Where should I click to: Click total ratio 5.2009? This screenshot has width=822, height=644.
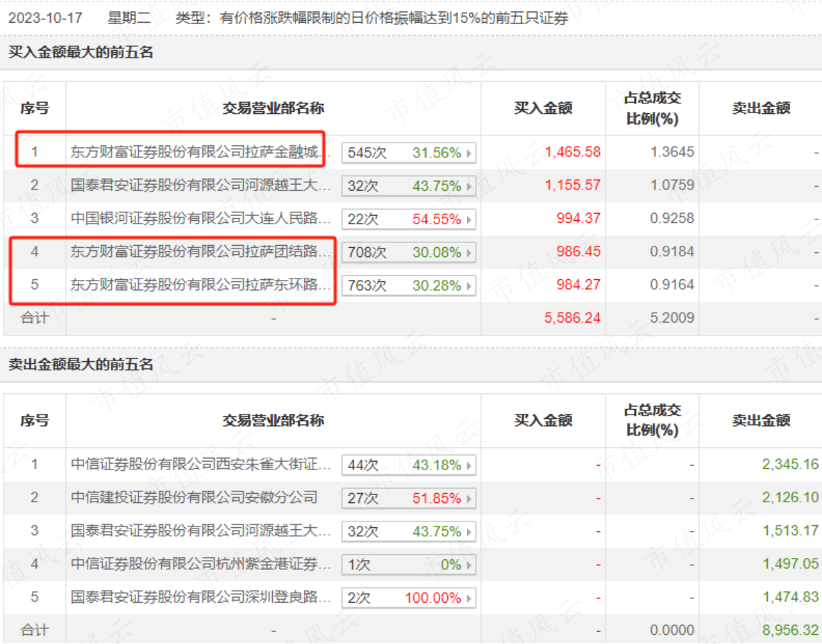click(672, 318)
